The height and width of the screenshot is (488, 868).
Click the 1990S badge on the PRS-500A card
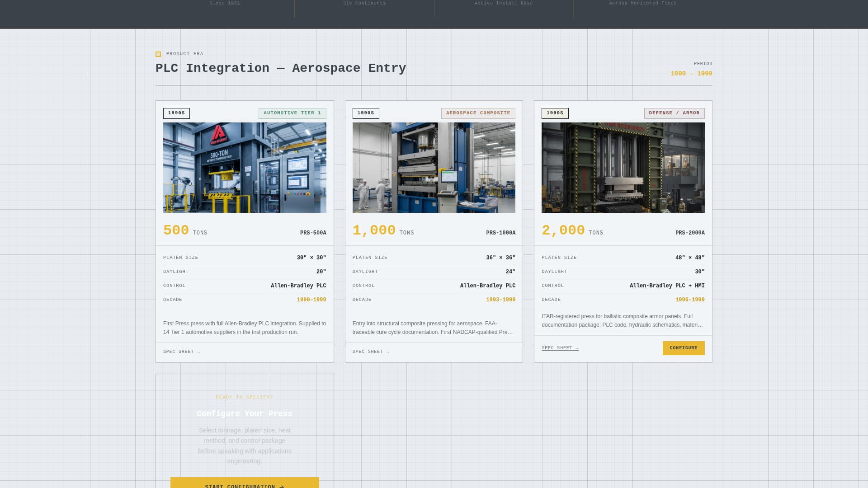176,113
